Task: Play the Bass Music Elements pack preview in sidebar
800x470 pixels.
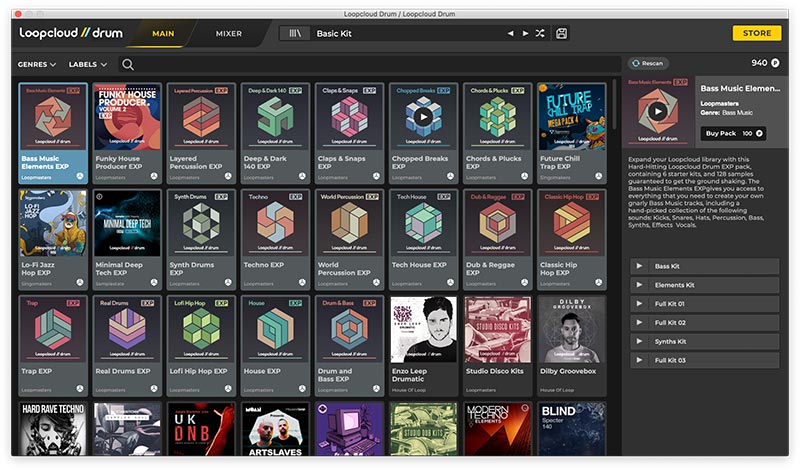Action: (658, 111)
